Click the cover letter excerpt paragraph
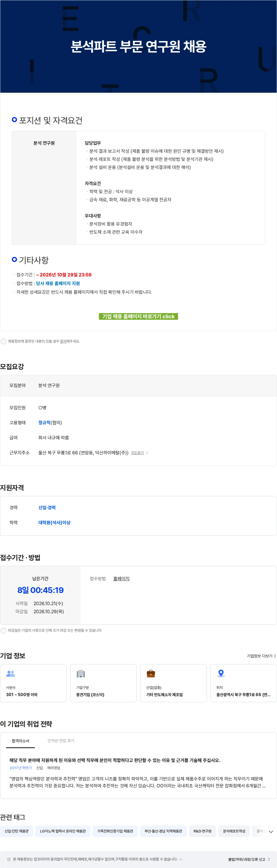Image resolution: width=277 pixels, height=868 pixels. 138,782
